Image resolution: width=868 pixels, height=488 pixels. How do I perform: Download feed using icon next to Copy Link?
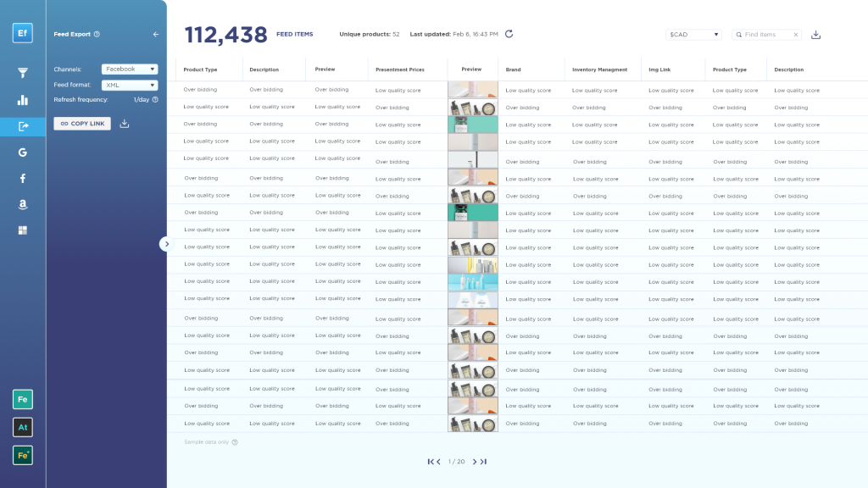click(x=125, y=124)
